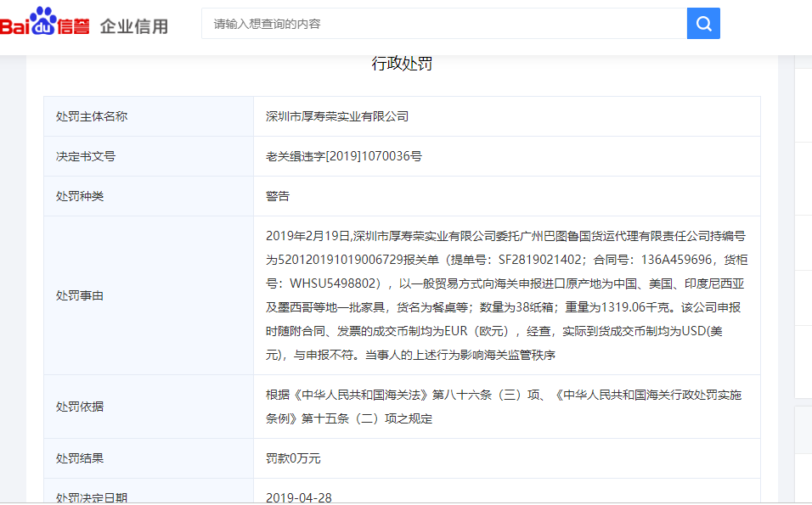Select document number 老关缉违字[2019]1070036号
This screenshot has height=505, width=812.
(344, 156)
